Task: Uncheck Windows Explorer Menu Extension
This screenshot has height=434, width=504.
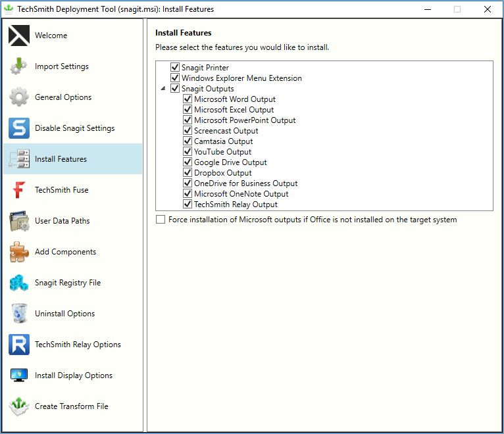Action: click(x=175, y=78)
